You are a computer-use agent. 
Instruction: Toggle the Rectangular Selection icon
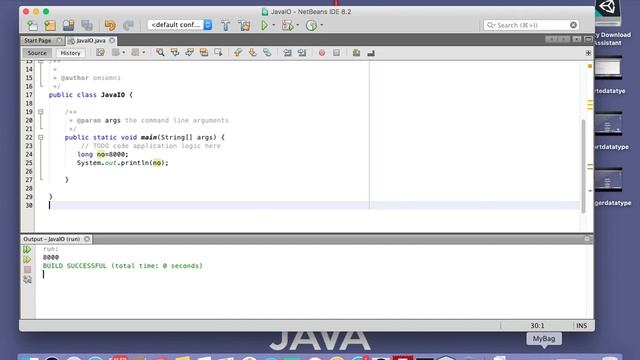point(218,53)
